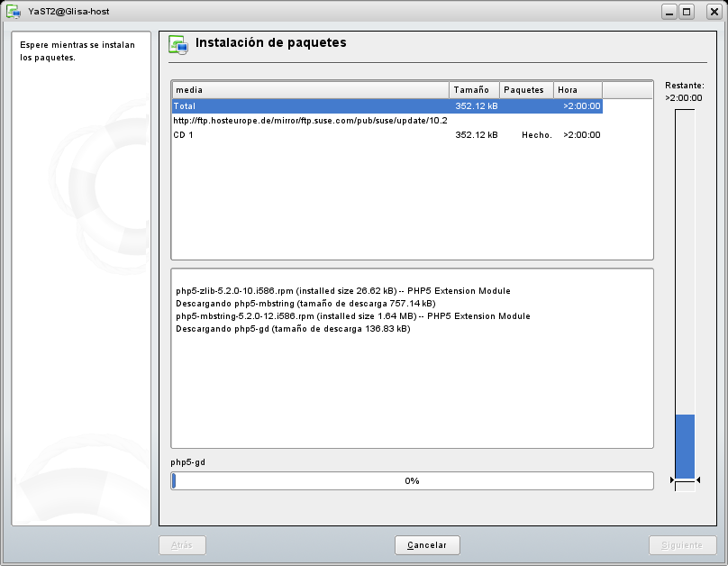The width and height of the screenshot is (728, 566).
Task: Click the Espere mientras help text panel
Action: click(81, 279)
